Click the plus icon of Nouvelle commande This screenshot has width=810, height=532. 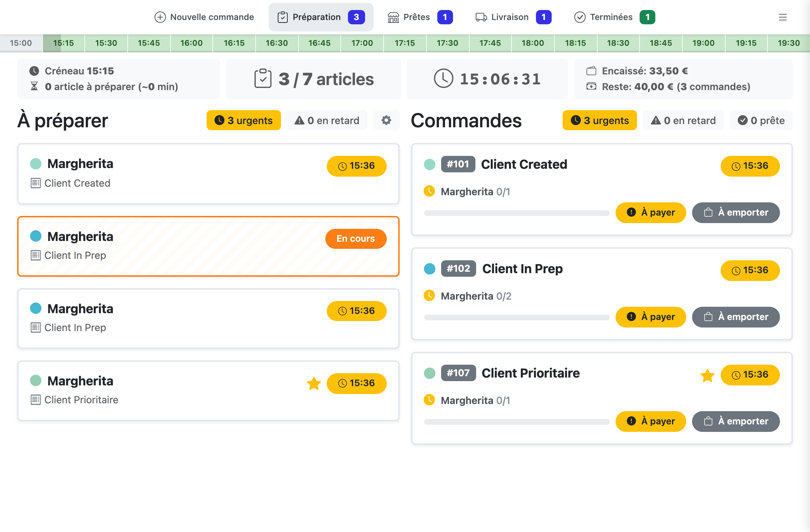point(160,17)
